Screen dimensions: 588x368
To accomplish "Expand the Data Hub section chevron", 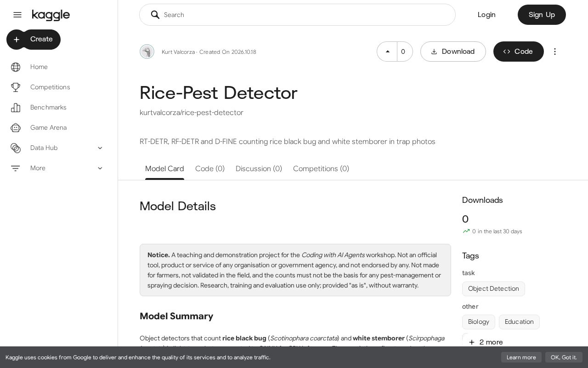I will (x=100, y=148).
